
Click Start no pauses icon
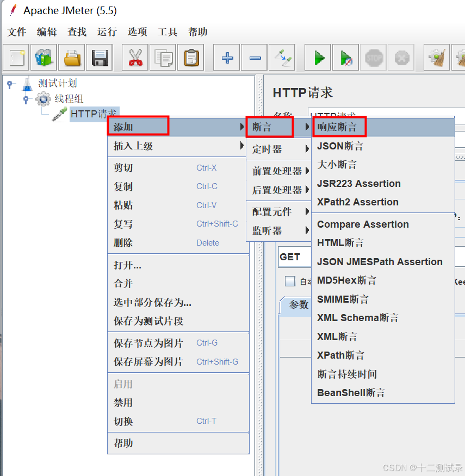click(346, 58)
